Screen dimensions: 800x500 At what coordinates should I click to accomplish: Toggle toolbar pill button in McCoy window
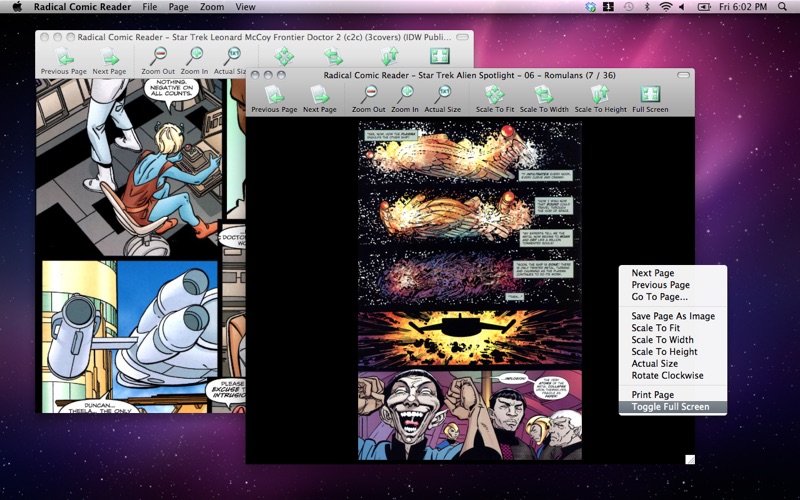coord(462,37)
